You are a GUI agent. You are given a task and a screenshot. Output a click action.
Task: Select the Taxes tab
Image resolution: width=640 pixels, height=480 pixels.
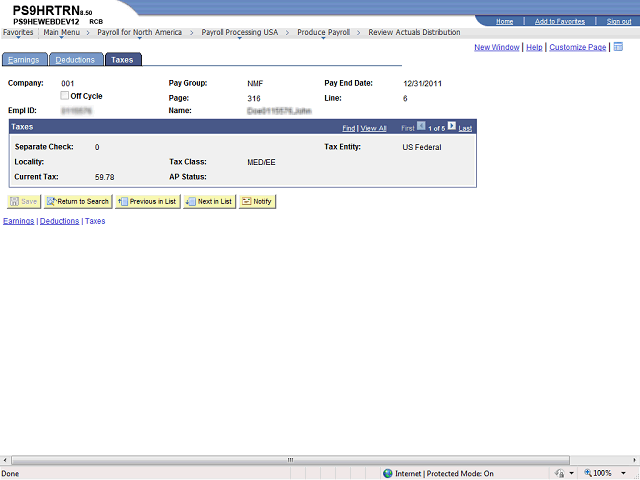click(123, 60)
